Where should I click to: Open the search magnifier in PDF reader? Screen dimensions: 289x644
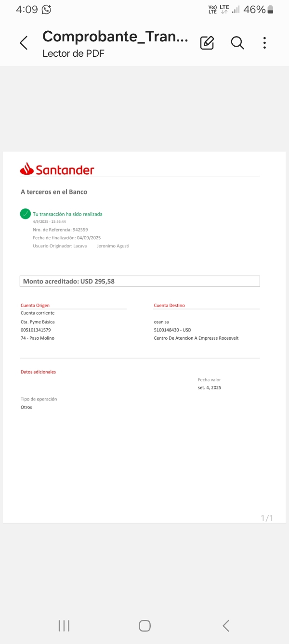click(x=237, y=43)
